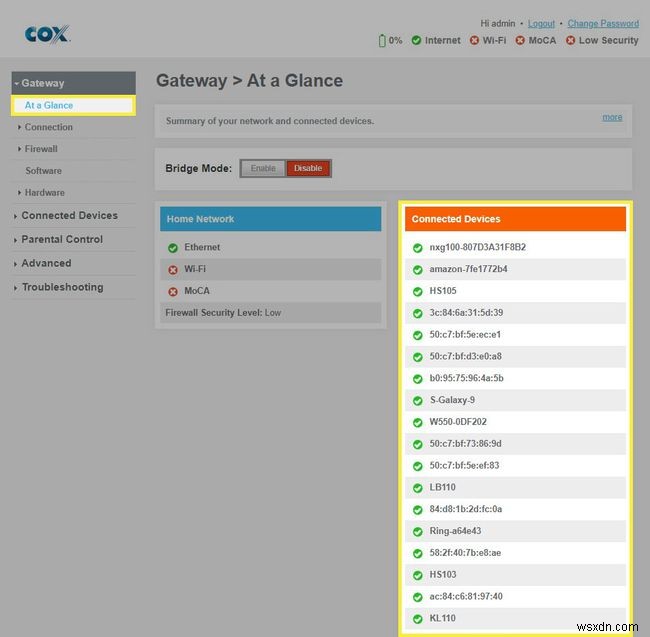Click the green check beside 3c:84:6a:31:5d:39
The height and width of the screenshot is (637, 650).
point(417,313)
